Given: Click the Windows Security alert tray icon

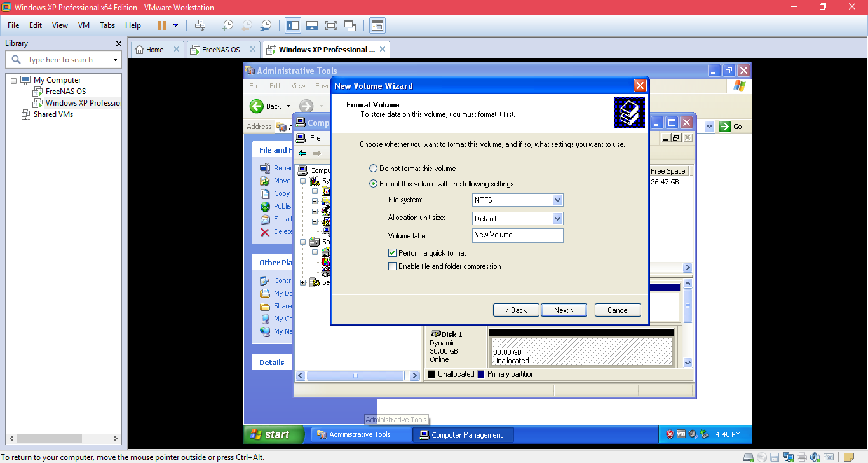Looking at the screenshot, I should 670,434.
